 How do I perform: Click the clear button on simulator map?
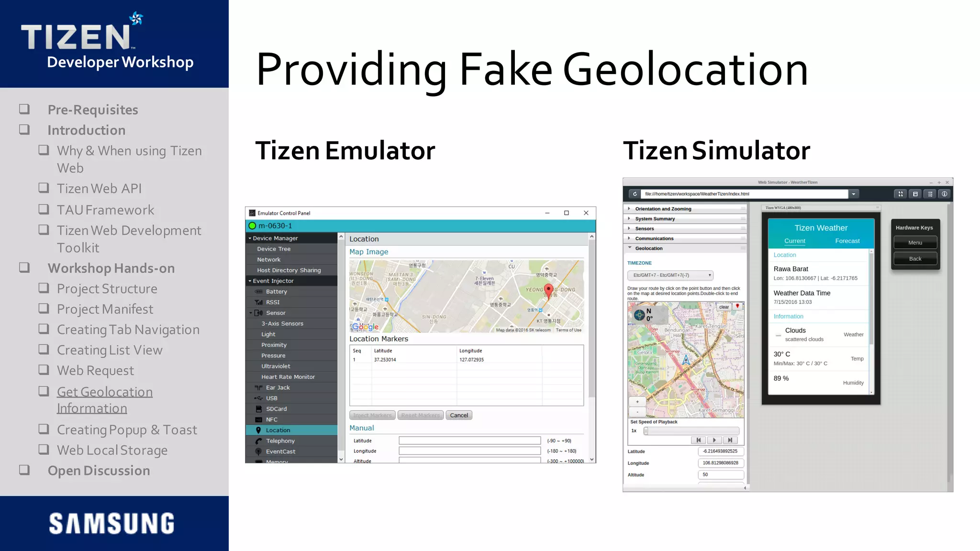[x=724, y=307]
